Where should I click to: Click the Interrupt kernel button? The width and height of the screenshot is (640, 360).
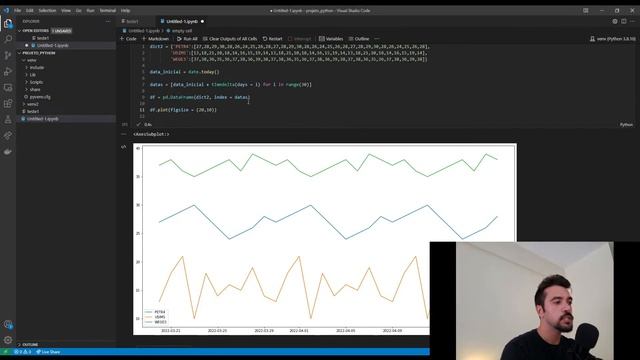click(300, 39)
